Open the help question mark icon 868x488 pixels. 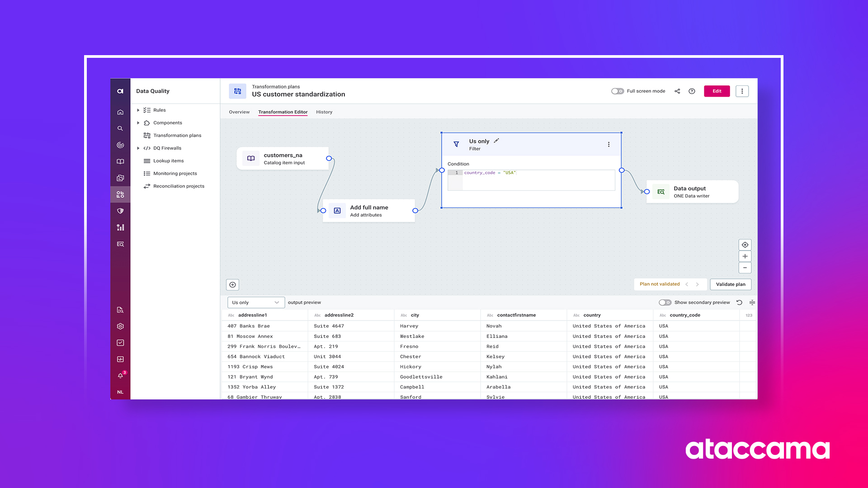coord(692,91)
